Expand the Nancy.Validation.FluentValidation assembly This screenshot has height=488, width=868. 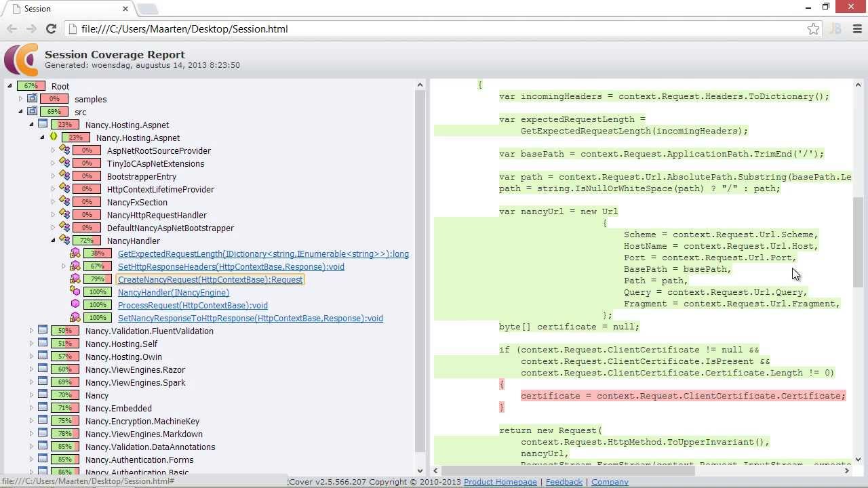click(31, 331)
